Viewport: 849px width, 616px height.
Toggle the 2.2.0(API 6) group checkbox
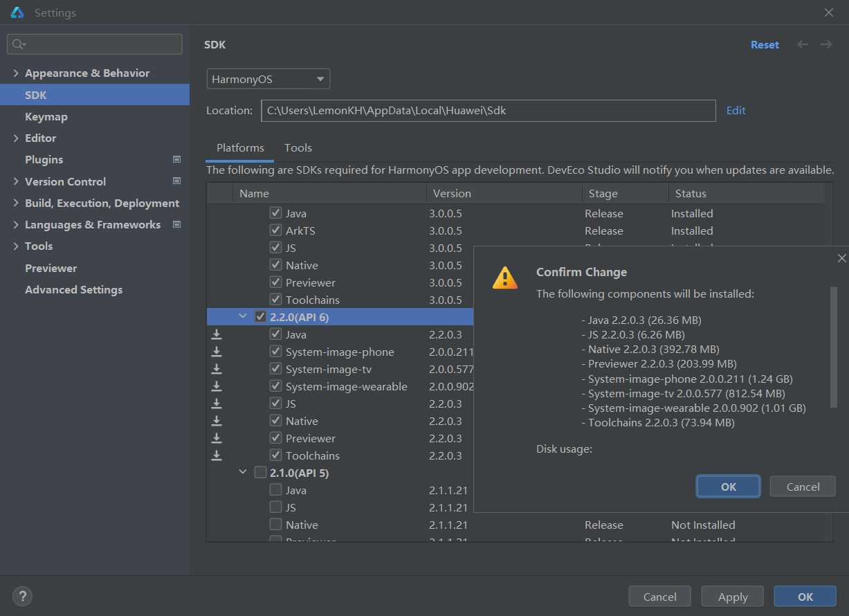[261, 317]
